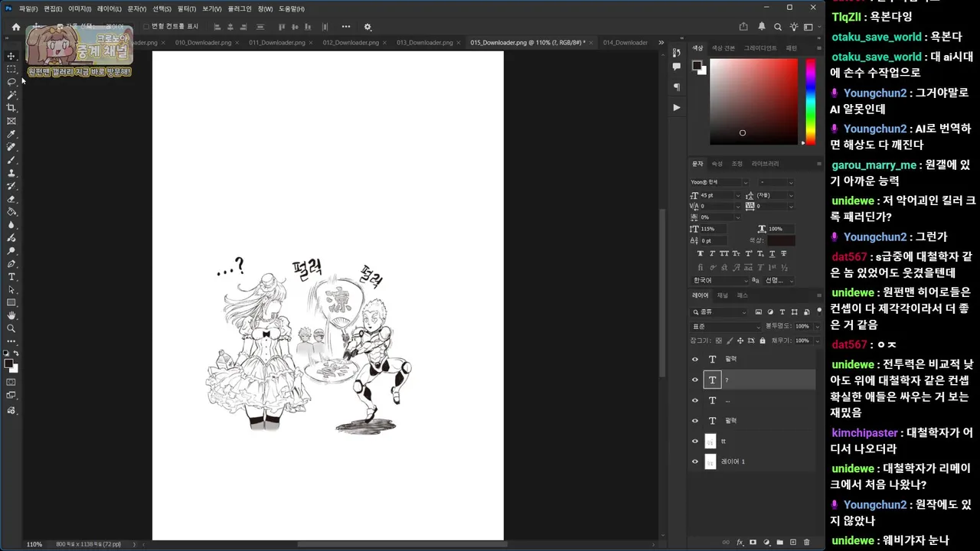Create a new group folder
Screen dimensions: 980x551
pyautogui.click(x=779, y=543)
